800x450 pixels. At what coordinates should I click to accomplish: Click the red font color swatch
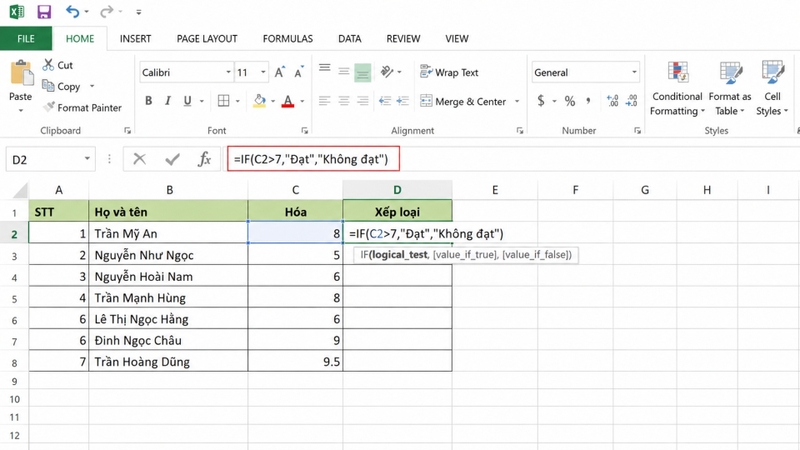(x=288, y=102)
